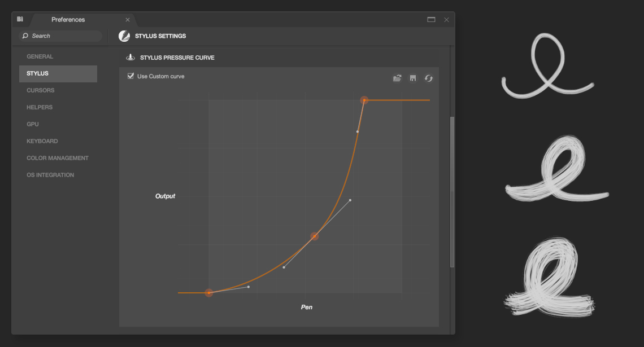This screenshot has height=347, width=644.
Task: Click the settings panel vertical scrollbar
Action: (x=452, y=192)
